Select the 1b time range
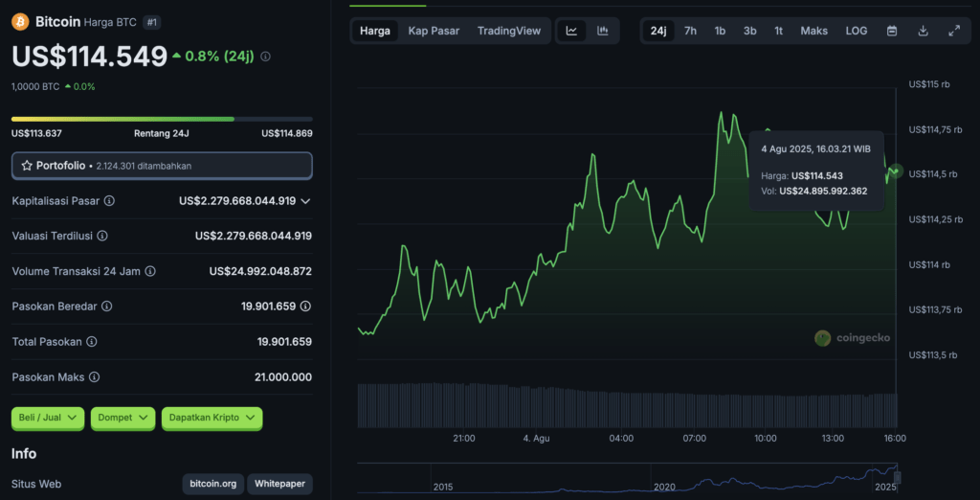980x500 pixels. (720, 31)
